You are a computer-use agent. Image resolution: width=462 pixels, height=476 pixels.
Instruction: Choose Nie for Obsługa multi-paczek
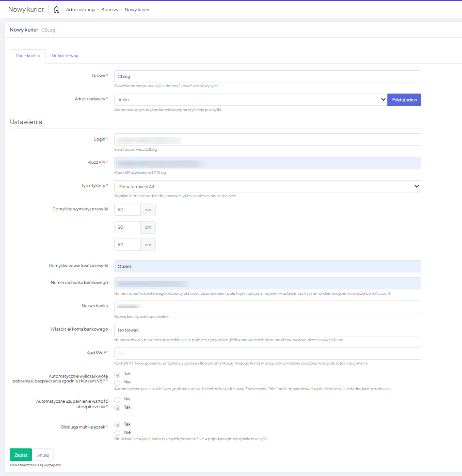[117, 432]
